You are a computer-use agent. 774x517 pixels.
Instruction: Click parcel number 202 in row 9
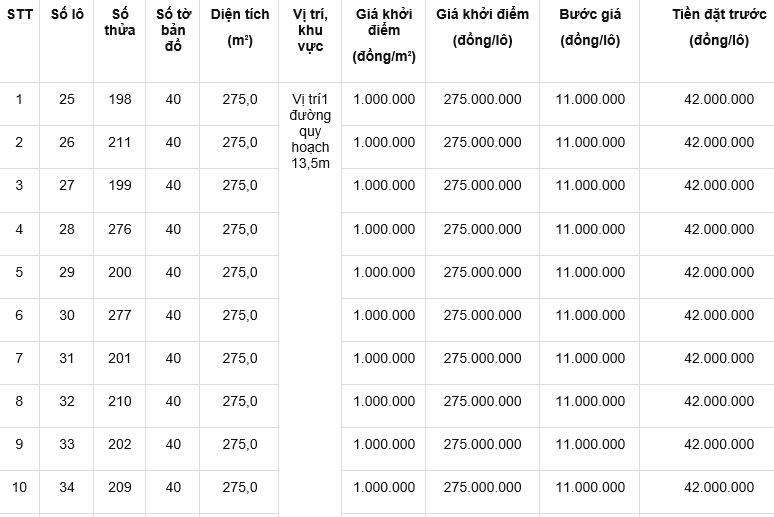(119, 444)
